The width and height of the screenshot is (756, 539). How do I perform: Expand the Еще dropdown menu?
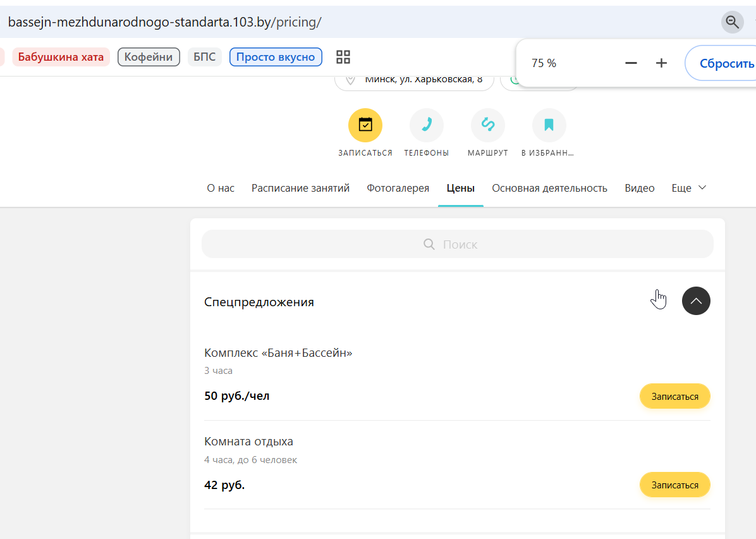pyautogui.click(x=689, y=188)
